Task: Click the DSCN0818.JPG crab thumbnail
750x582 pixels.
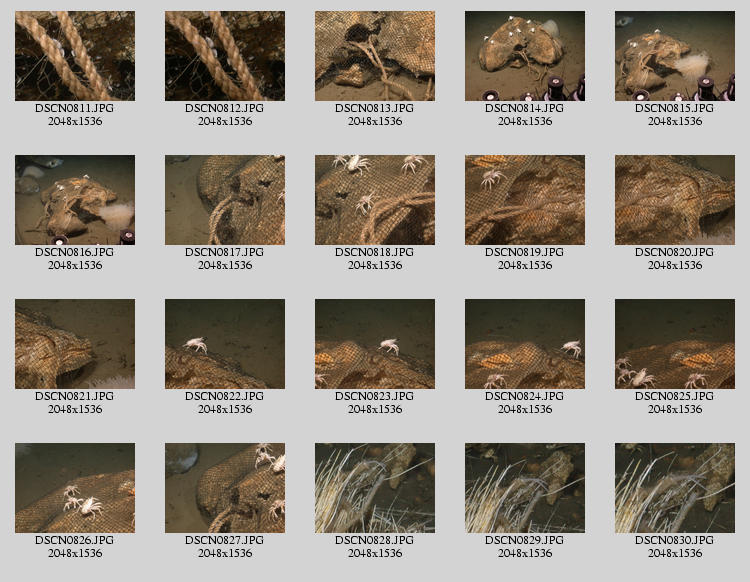Action: tap(375, 200)
